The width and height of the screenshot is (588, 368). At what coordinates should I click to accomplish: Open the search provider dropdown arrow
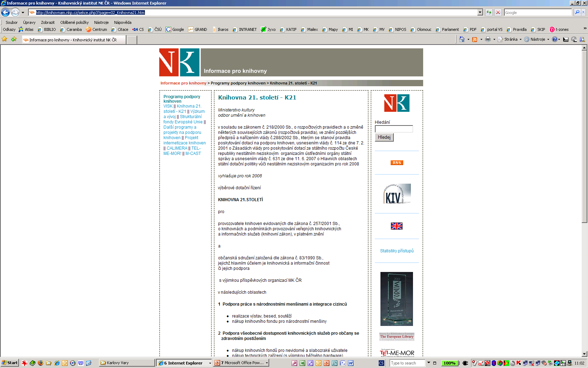click(x=583, y=12)
